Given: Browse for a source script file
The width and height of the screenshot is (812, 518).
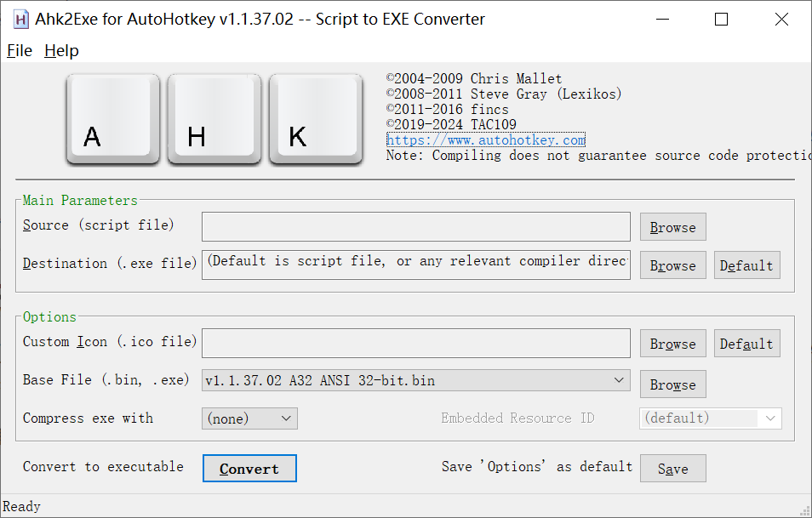Looking at the screenshot, I should (x=672, y=227).
